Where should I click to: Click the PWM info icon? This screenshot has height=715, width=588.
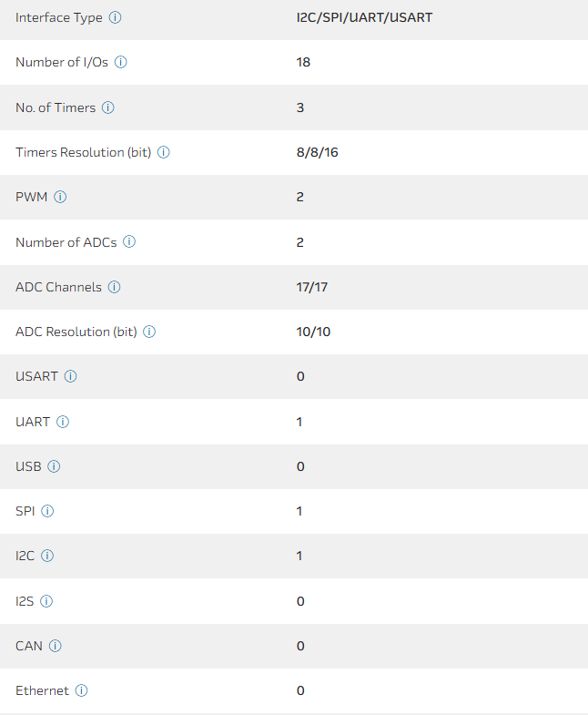click(61, 197)
